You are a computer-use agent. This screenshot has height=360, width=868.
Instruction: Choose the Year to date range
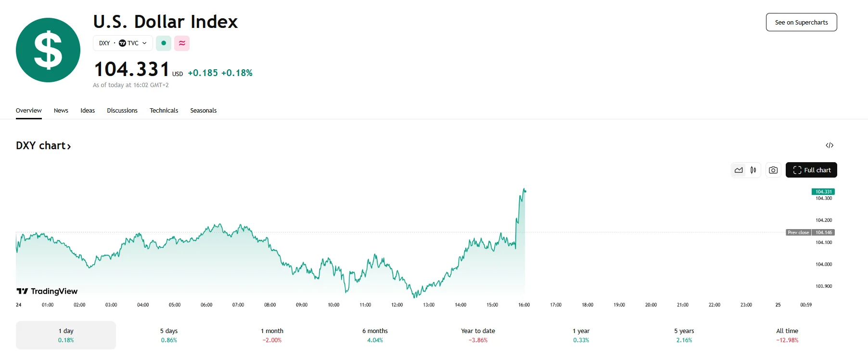478,335
